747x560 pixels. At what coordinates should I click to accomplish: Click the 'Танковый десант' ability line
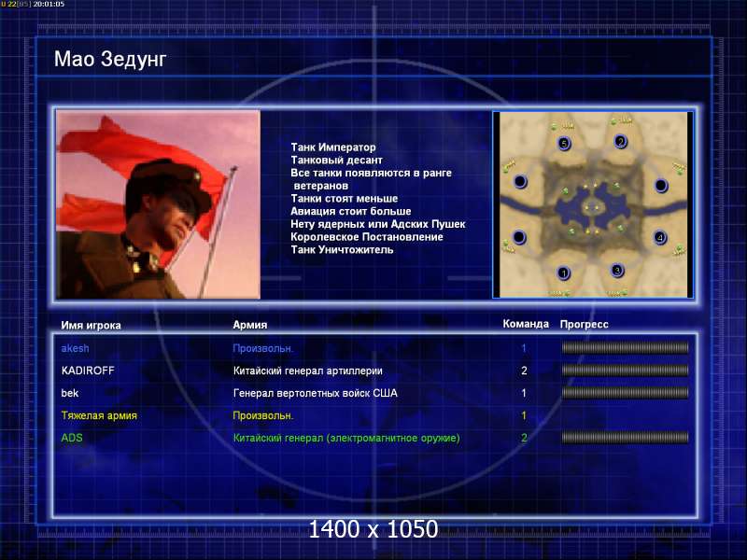[336, 160]
